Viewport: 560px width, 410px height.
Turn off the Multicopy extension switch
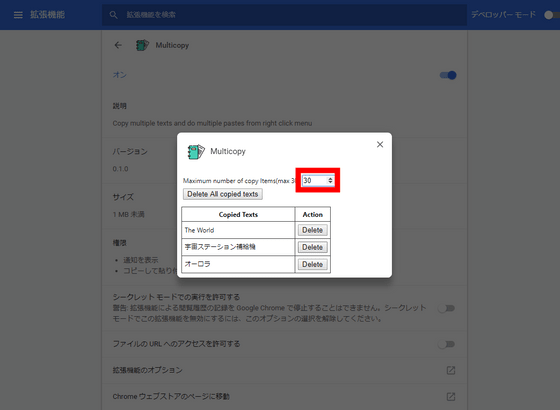point(448,75)
